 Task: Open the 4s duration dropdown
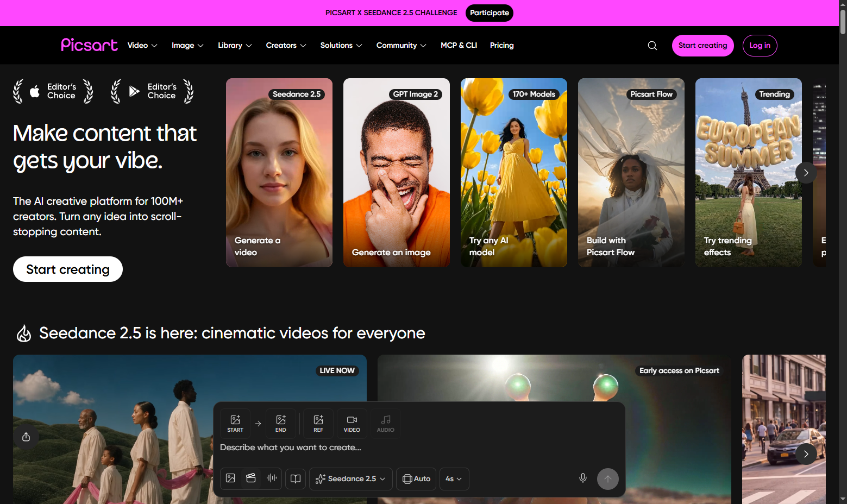[454, 479]
